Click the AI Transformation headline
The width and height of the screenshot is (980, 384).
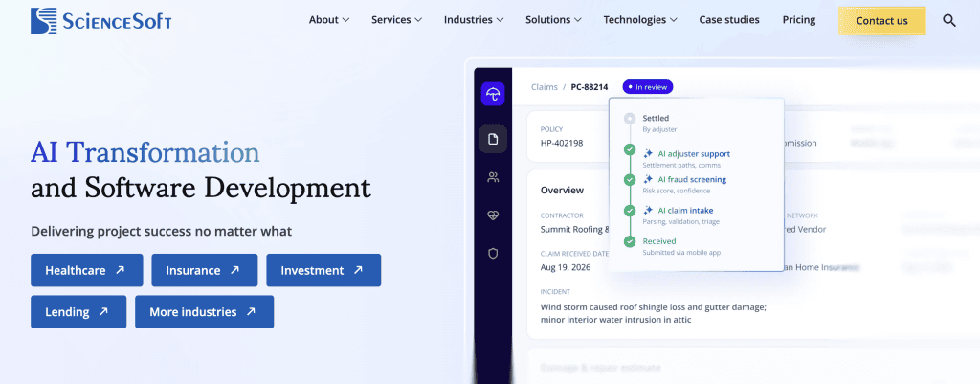pos(145,152)
